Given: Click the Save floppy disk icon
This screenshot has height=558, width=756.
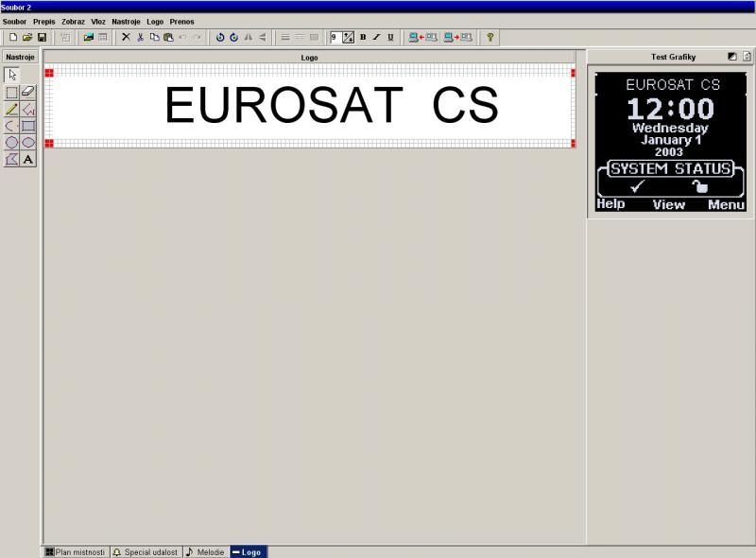Looking at the screenshot, I should click(x=42, y=37).
